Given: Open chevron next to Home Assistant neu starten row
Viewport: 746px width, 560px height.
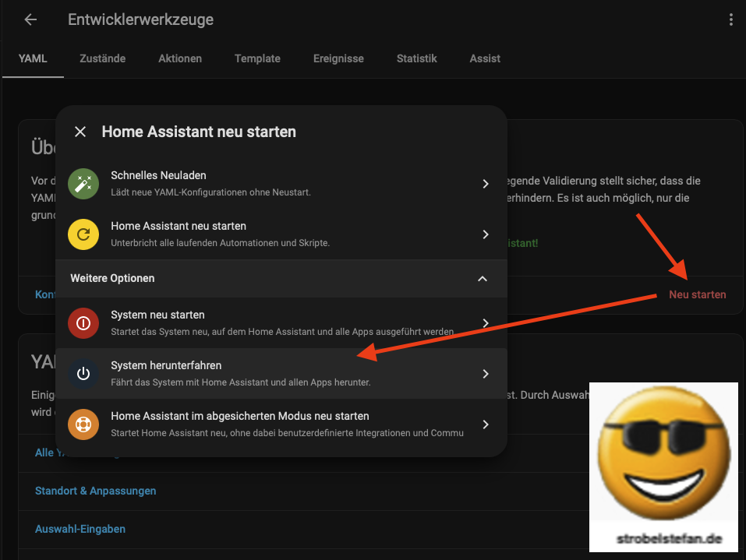Looking at the screenshot, I should tap(486, 234).
